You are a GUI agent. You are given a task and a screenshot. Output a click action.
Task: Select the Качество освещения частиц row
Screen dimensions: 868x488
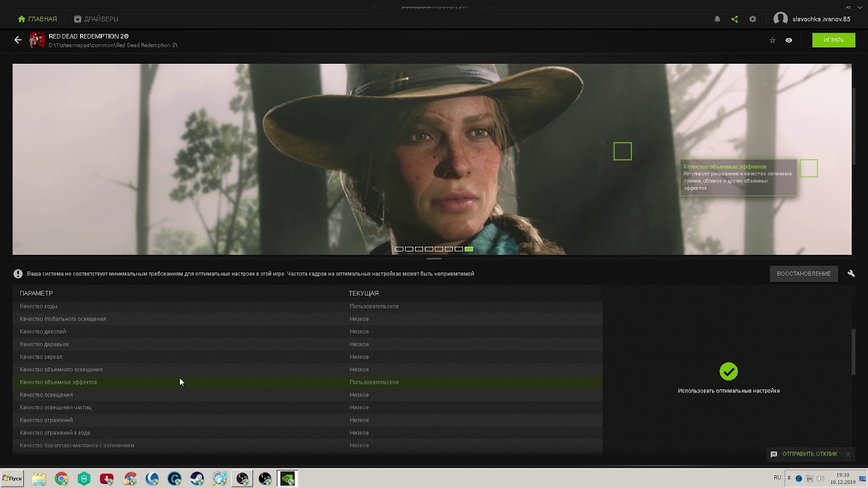point(307,407)
